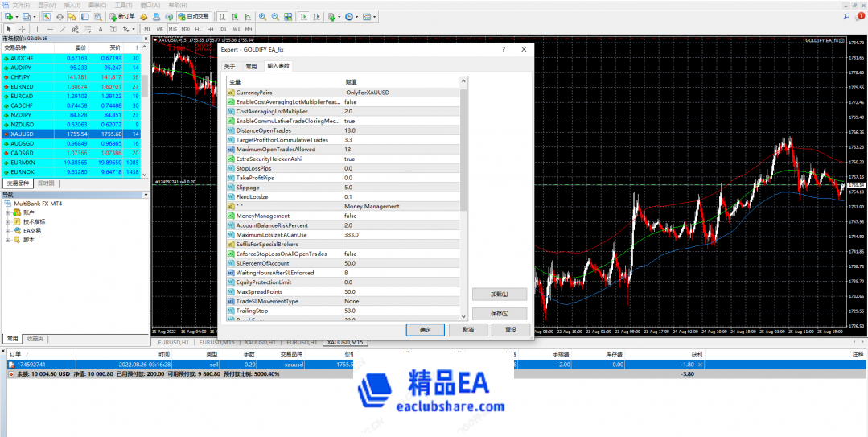Switch chart to bar chart icon
The height and width of the screenshot is (437, 868).
pos(223,17)
